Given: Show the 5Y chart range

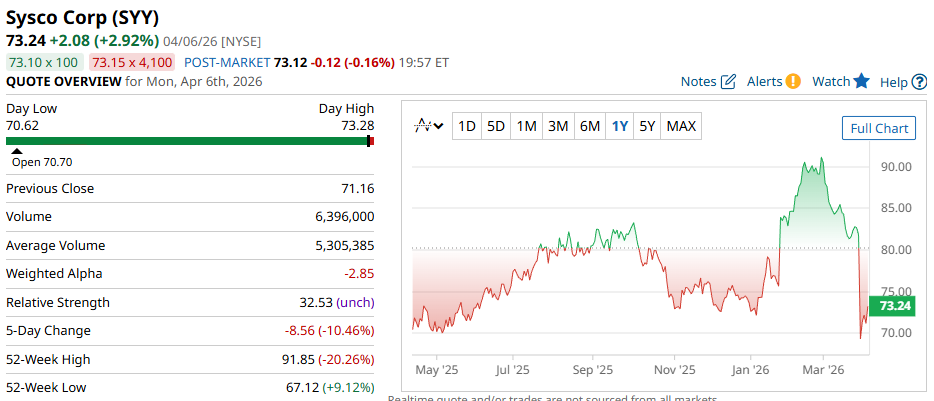Looking at the screenshot, I should (x=648, y=126).
